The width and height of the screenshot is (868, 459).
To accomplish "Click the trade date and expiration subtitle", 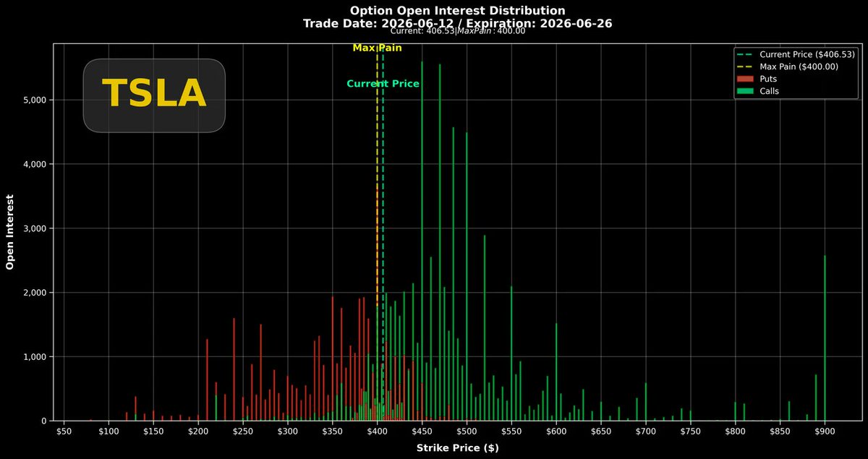I will (458, 23).
